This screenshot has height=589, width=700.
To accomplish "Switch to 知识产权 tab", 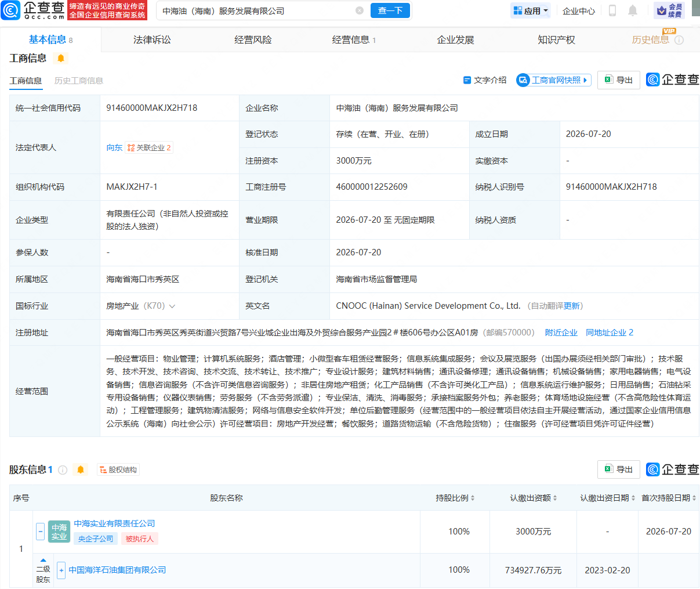I will point(556,39).
